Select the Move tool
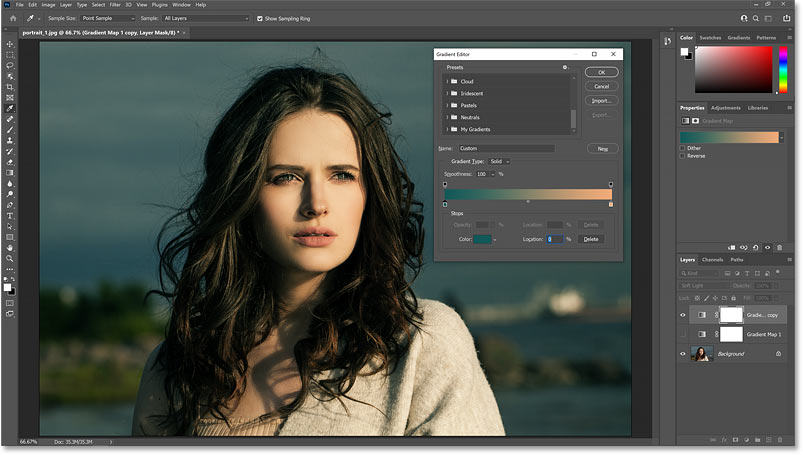The width and height of the screenshot is (803, 455). (10, 44)
